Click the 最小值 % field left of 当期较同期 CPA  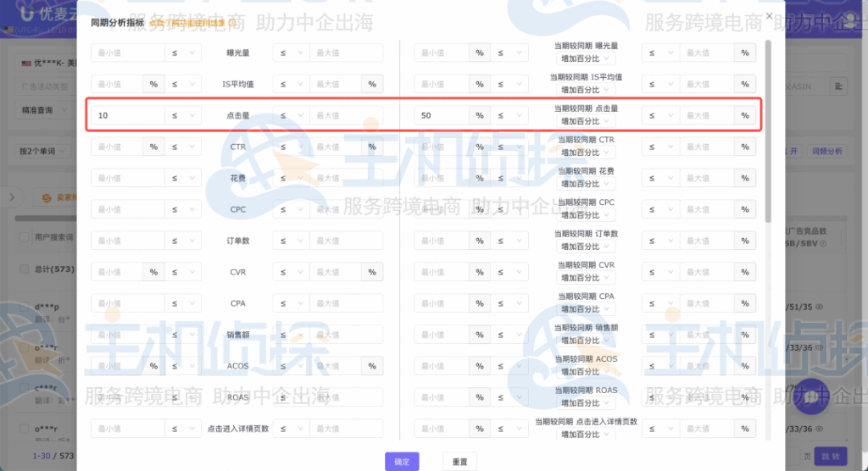[x=441, y=303]
